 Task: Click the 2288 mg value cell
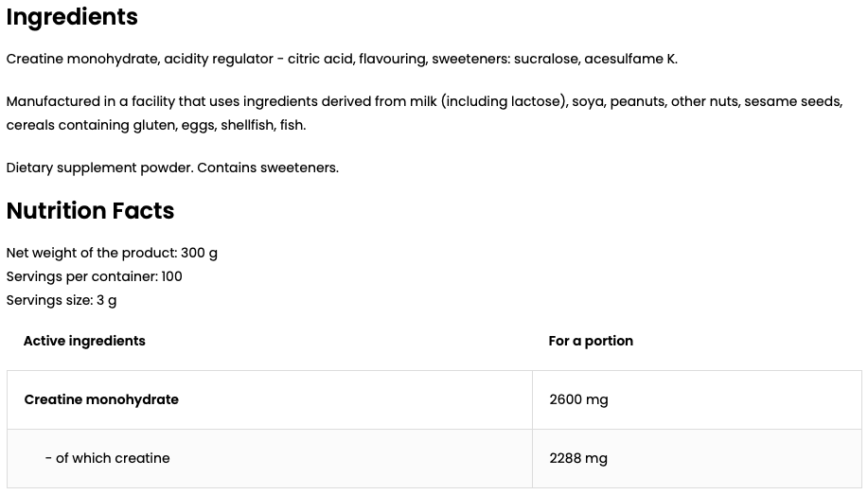pyautogui.click(x=697, y=458)
